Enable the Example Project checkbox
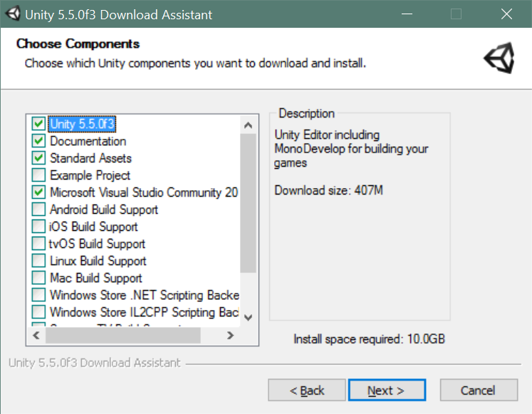Image resolution: width=532 pixels, height=414 pixels. tap(38, 175)
